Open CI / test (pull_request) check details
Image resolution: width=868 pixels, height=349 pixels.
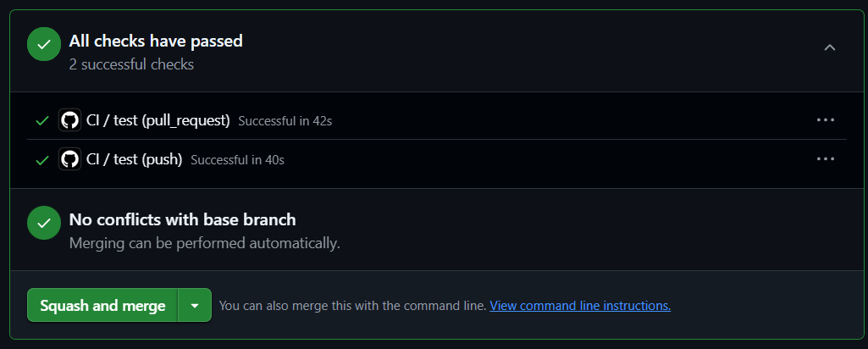158,120
